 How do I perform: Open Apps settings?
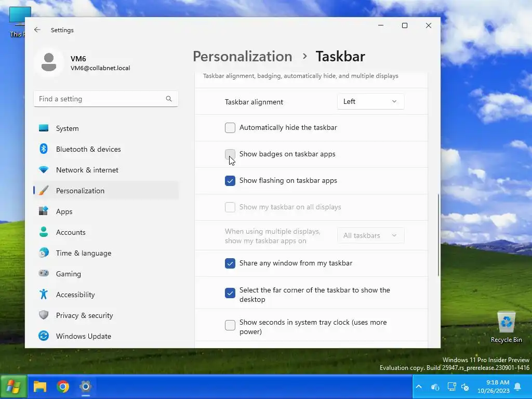point(106,211)
